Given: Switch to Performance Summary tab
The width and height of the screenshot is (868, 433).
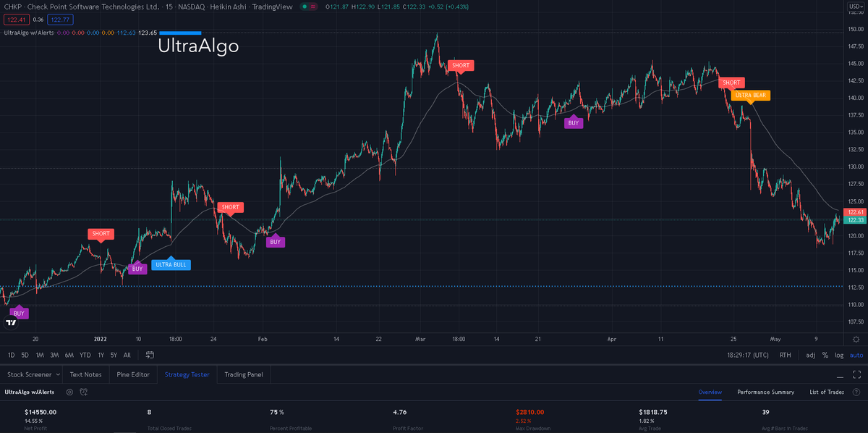Looking at the screenshot, I should pos(765,392).
